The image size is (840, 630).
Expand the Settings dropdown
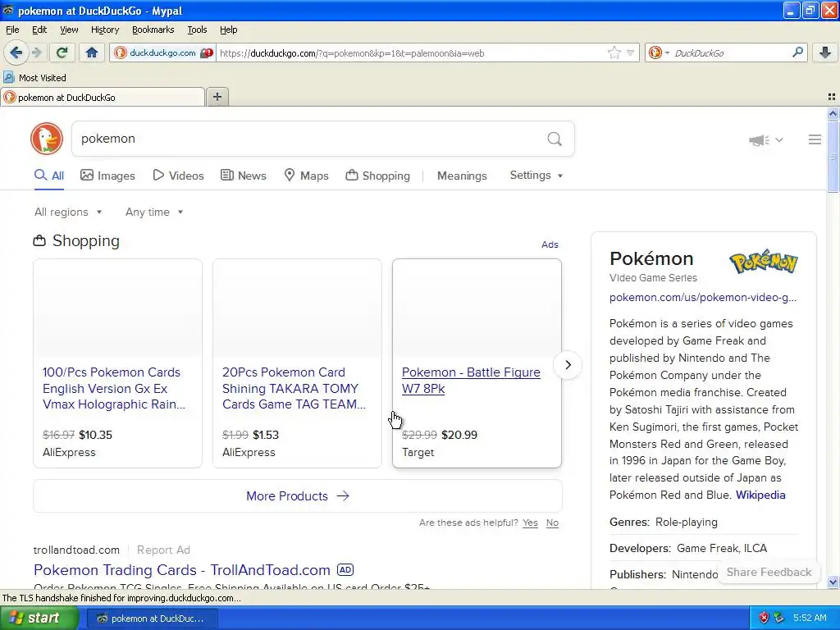(536, 176)
